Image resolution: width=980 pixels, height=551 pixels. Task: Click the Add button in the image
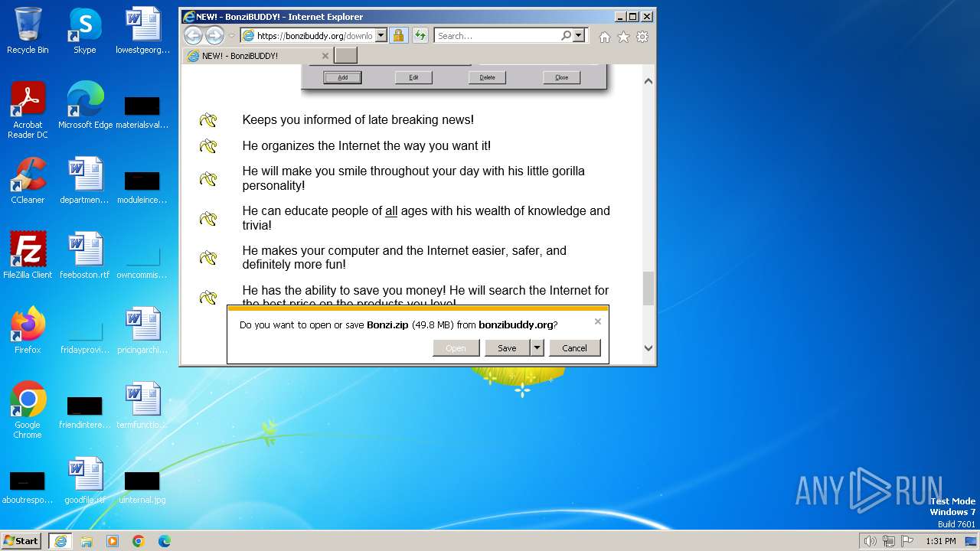click(342, 77)
